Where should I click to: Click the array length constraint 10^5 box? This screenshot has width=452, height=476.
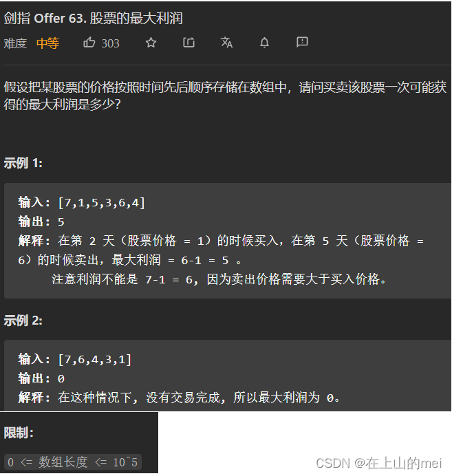click(73, 462)
